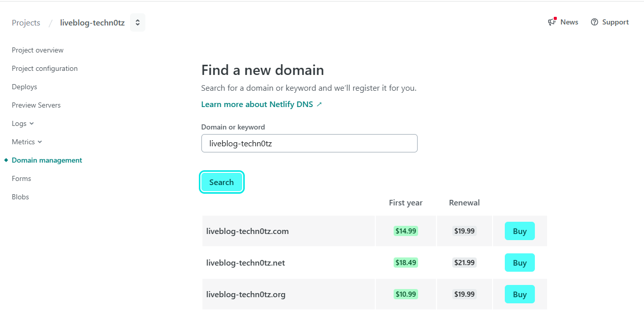The image size is (644, 313).
Task: Open Project configuration page
Action: [45, 68]
